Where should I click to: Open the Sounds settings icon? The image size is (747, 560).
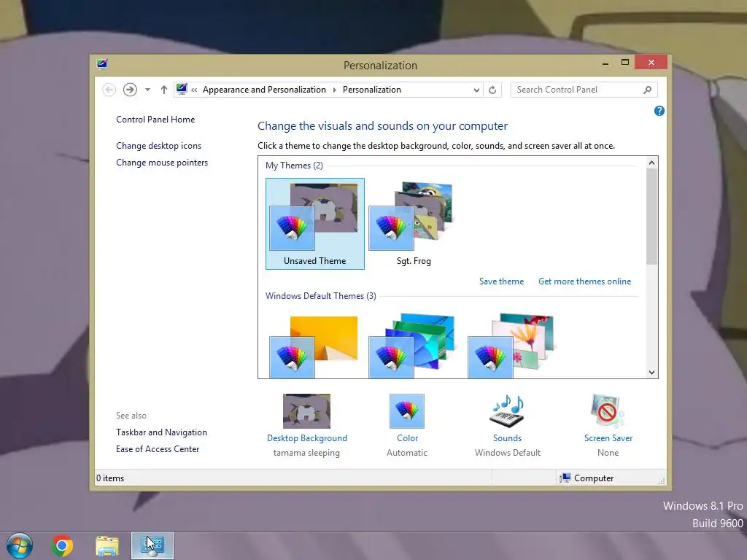click(508, 411)
